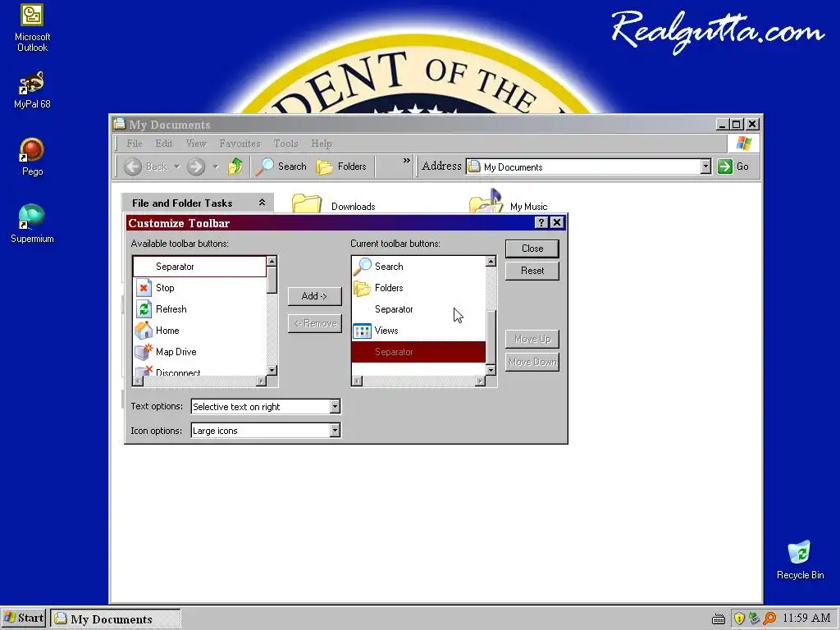This screenshot has width=840, height=630.
Task: Select highlighted Separator below Views
Action: coord(418,352)
